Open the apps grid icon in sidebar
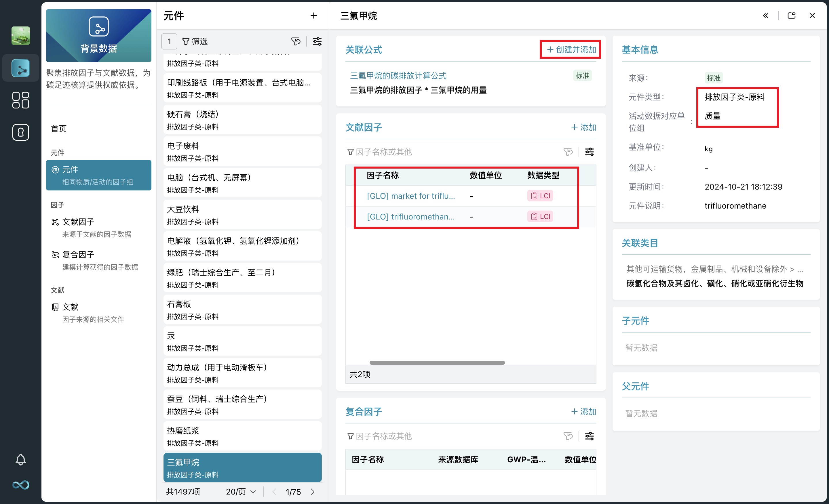829x504 pixels. click(x=20, y=100)
